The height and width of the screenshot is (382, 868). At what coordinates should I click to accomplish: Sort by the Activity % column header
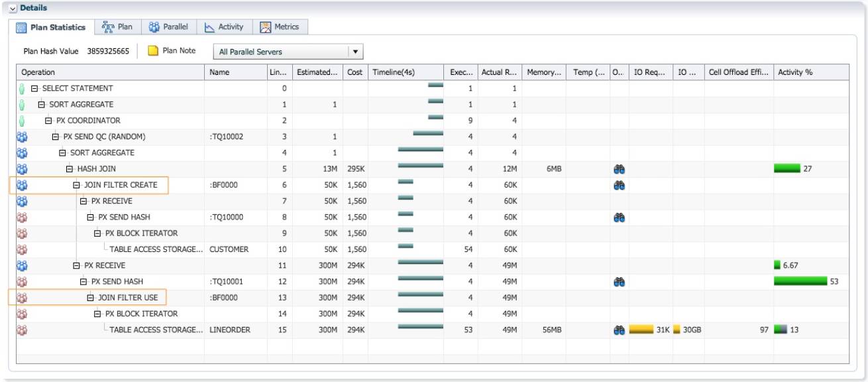tap(811, 72)
